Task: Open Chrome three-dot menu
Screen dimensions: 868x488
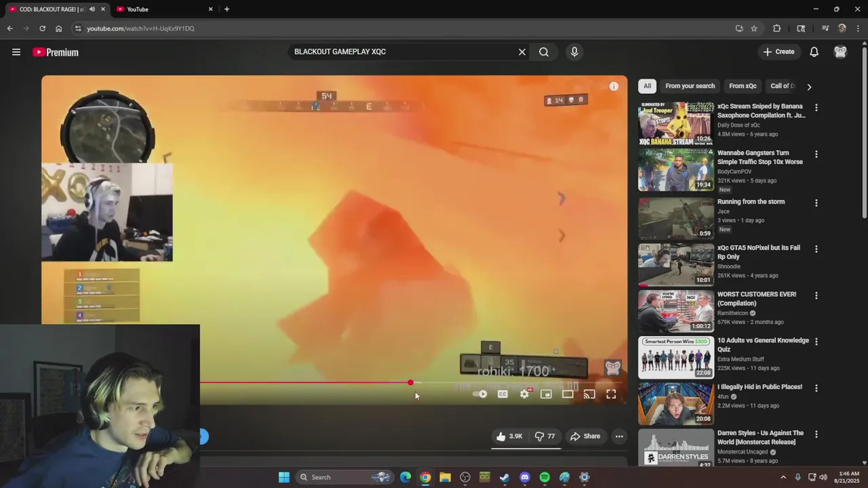Action: pyautogui.click(x=858, y=28)
